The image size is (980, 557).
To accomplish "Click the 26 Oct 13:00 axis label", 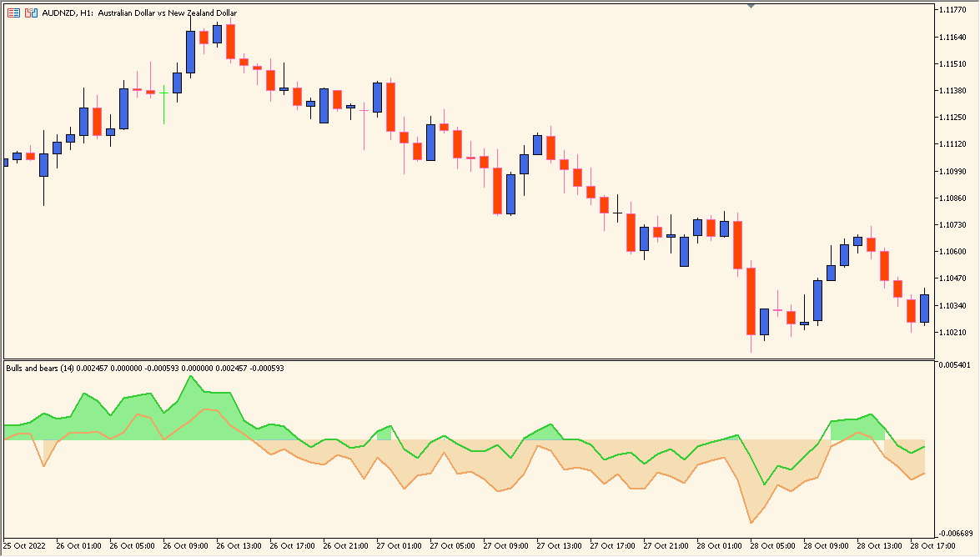I will (239, 545).
